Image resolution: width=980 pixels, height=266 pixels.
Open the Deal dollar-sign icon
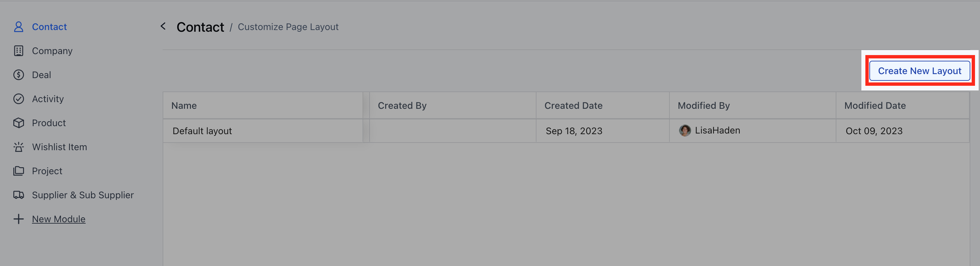click(19, 74)
